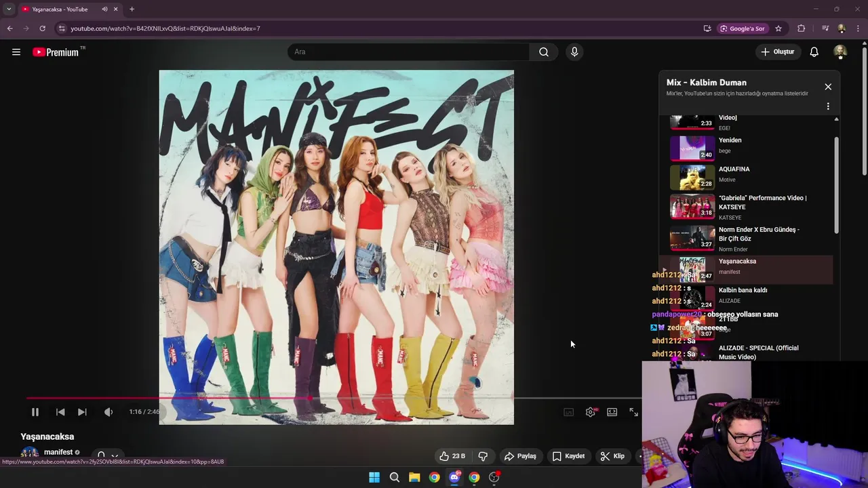Open Chrome media controls icon
This screenshot has height=488, width=868.
[825, 28]
